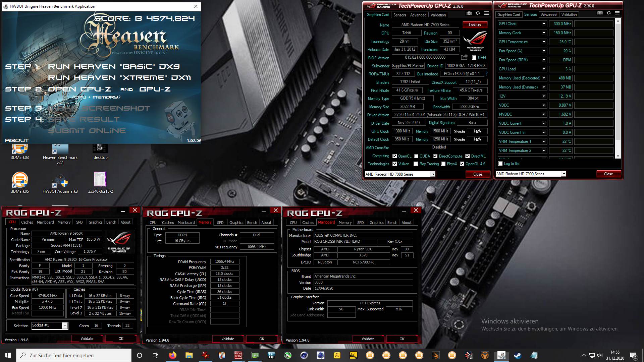Click the taskbar search box
Screen dimensions: 644x362
(74, 355)
